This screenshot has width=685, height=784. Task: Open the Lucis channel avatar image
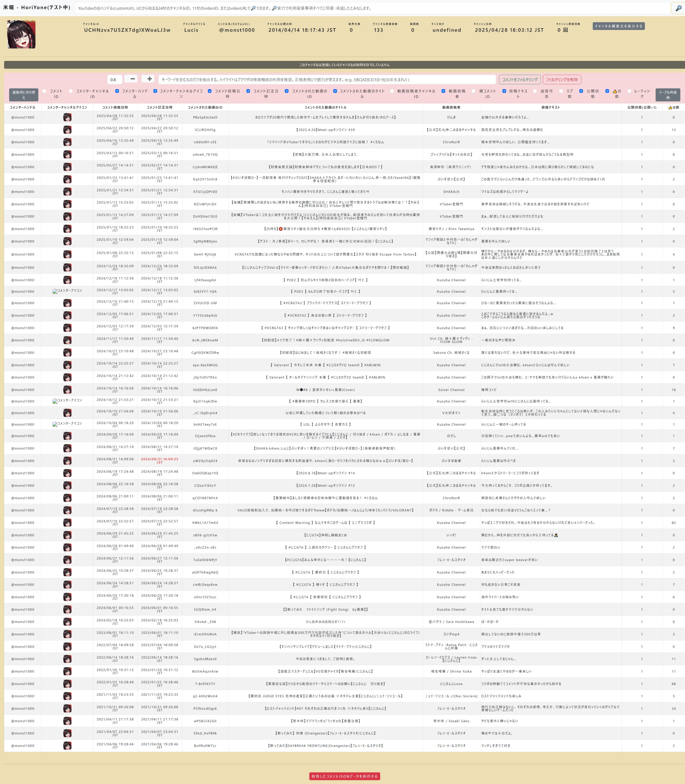pyautogui.click(x=21, y=34)
